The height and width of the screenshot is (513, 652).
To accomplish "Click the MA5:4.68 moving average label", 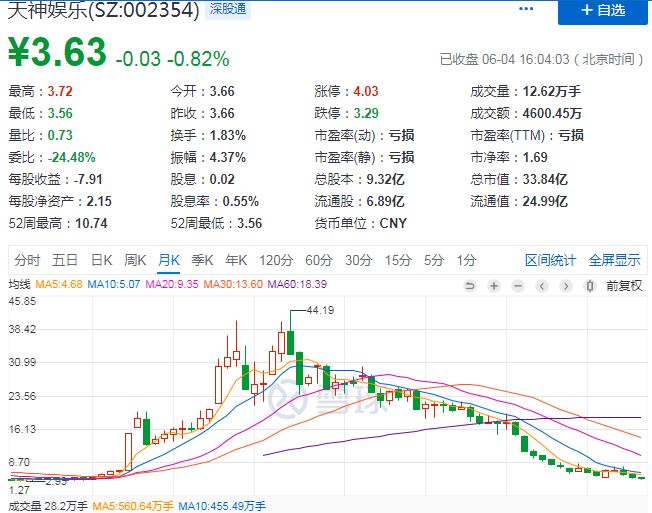I will coord(59,284).
